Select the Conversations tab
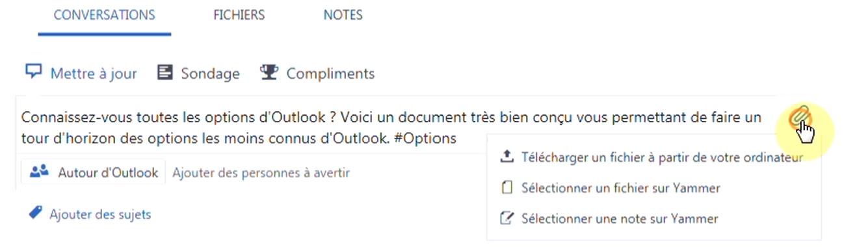The image size is (868, 247). pyautogui.click(x=105, y=15)
